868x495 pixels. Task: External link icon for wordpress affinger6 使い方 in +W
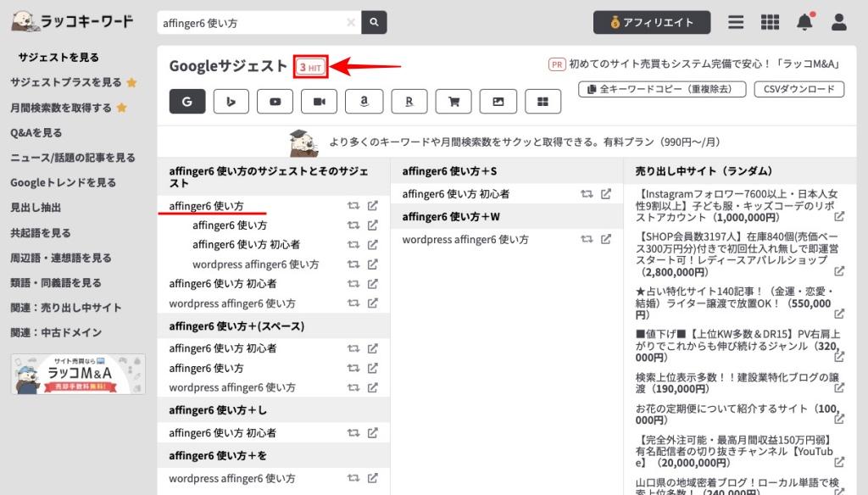click(x=606, y=239)
